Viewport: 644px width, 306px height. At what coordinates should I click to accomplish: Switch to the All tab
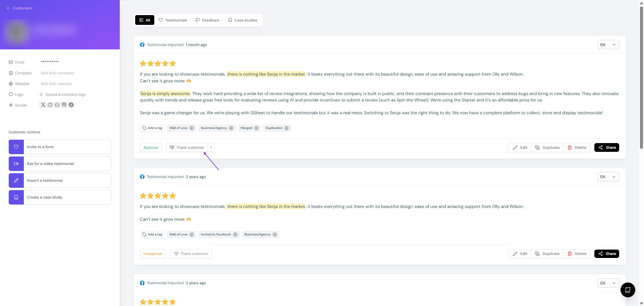click(145, 20)
